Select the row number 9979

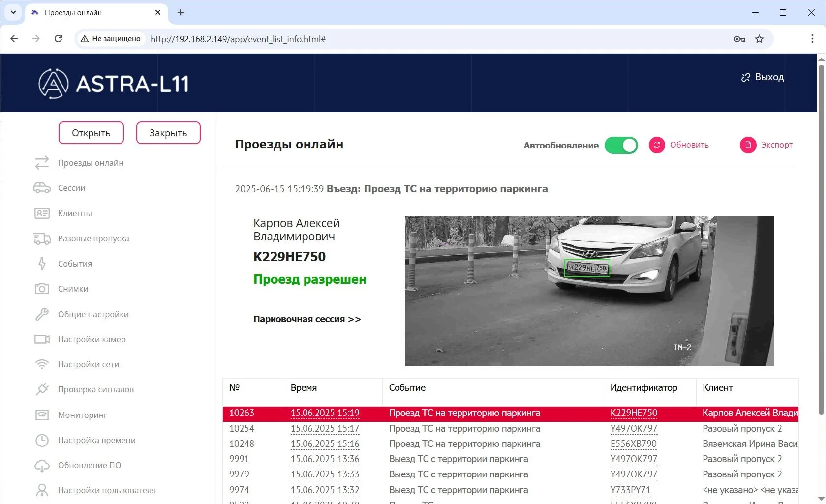click(239, 474)
